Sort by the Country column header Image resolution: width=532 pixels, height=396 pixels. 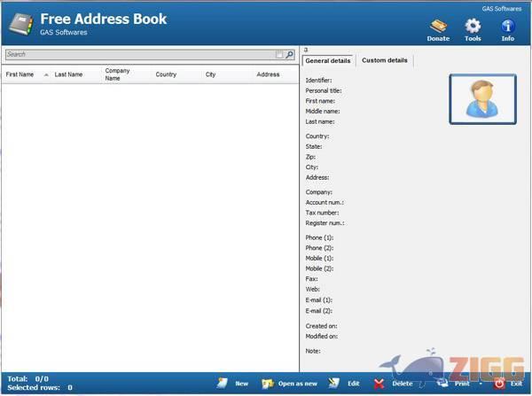click(x=166, y=75)
